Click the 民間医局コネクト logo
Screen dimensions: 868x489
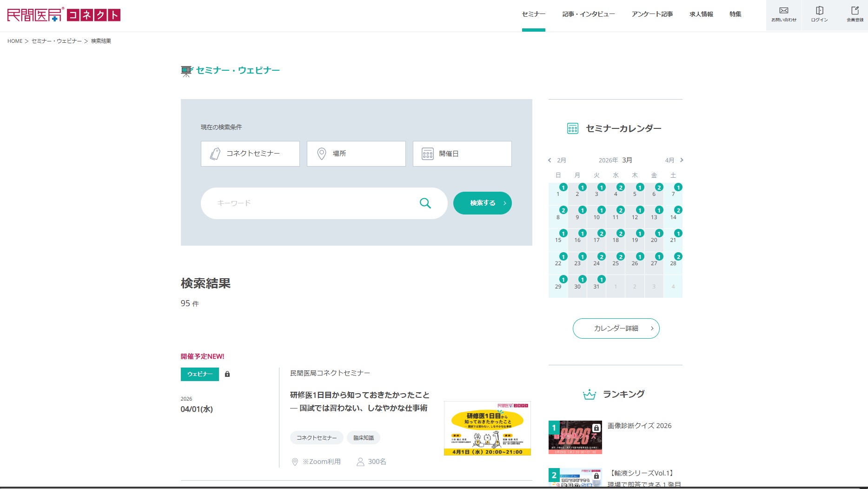64,15
